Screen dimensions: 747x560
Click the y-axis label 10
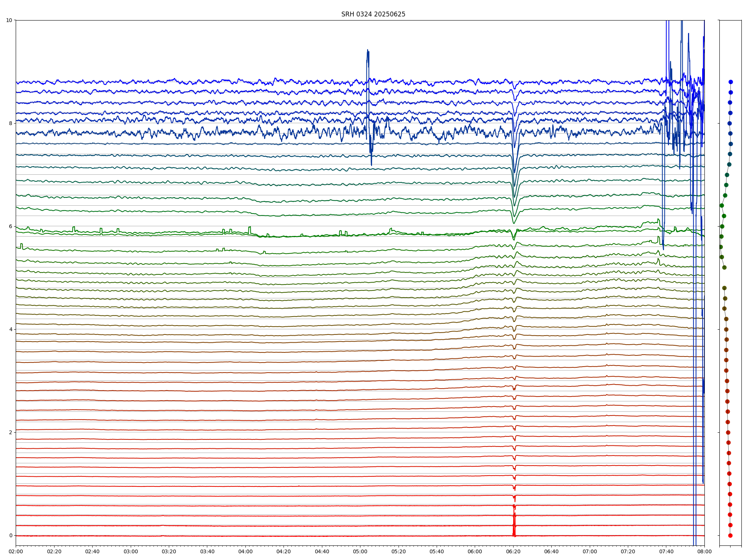click(x=9, y=20)
